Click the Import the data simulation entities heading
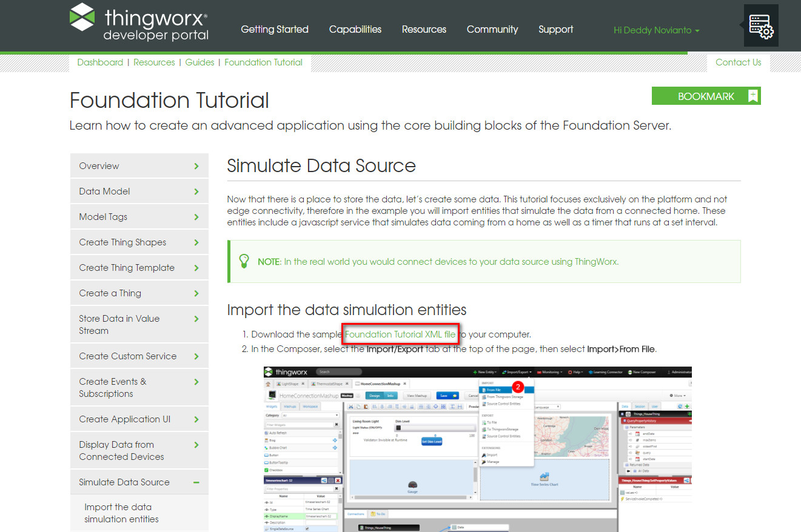 347,310
